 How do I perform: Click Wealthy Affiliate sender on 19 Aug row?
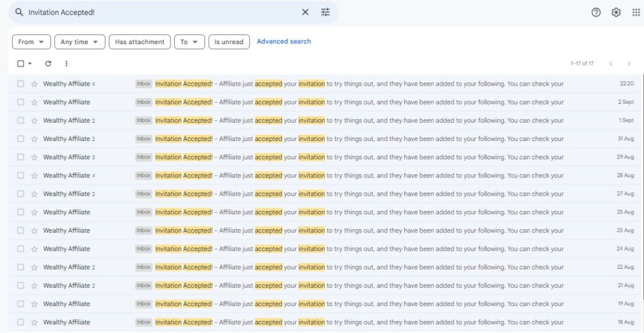67,304
